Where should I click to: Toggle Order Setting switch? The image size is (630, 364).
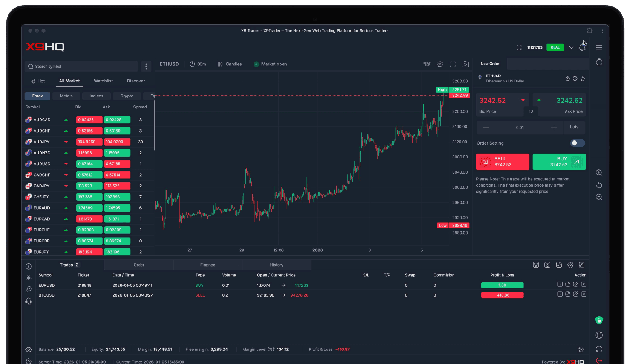[x=577, y=143]
